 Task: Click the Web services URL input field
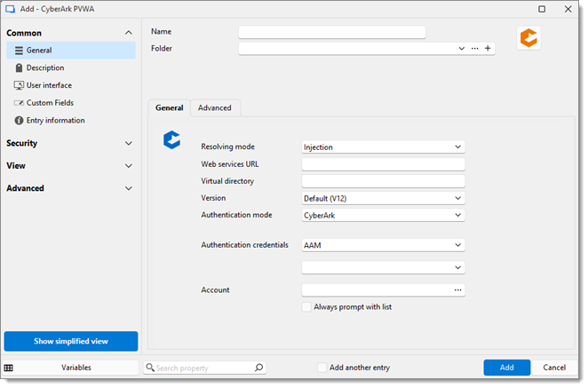[383, 164]
